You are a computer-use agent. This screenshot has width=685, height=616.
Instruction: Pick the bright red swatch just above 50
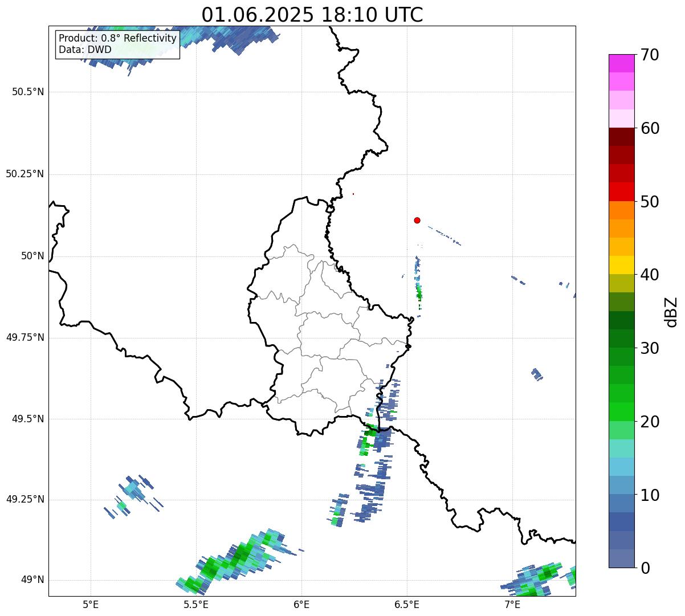tap(621, 192)
